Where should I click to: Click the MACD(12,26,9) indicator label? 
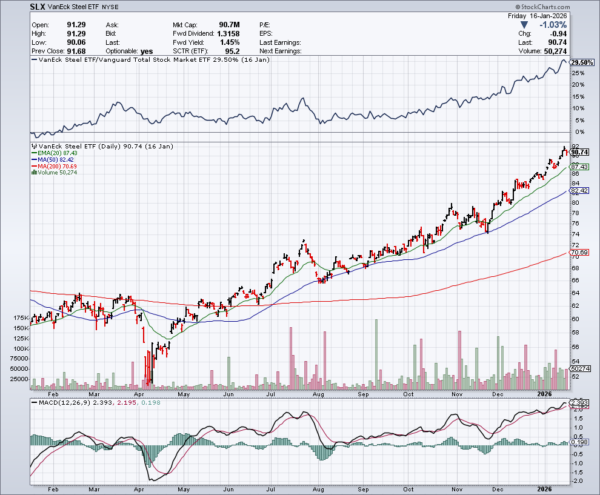pos(62,402)
